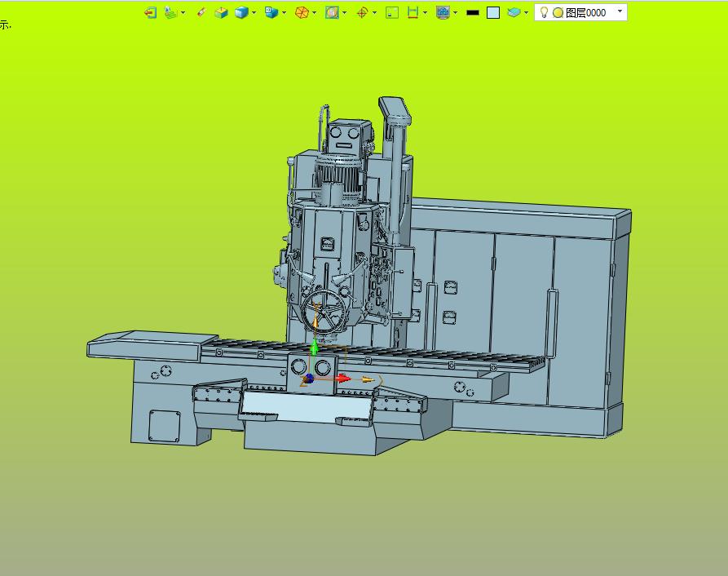
Task: Click the yellow-topped 3D box icon
Action: pos(221,12)
